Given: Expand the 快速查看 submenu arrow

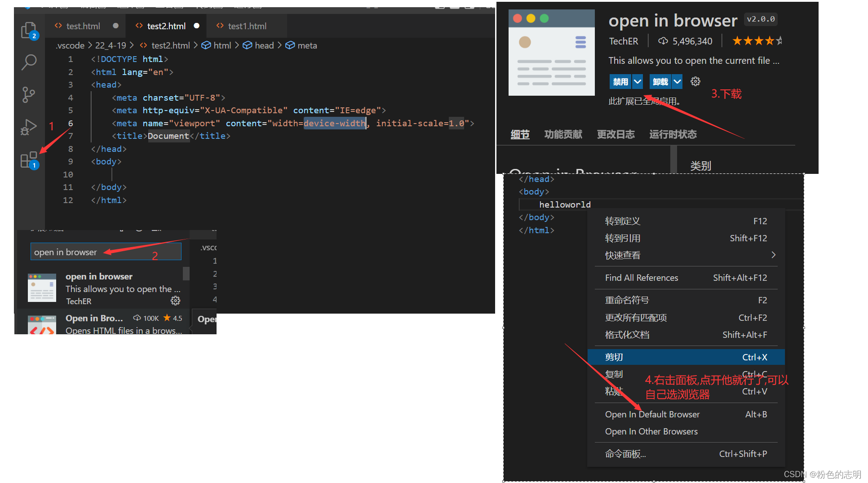Looking at the screenshot, I should 773,255.
